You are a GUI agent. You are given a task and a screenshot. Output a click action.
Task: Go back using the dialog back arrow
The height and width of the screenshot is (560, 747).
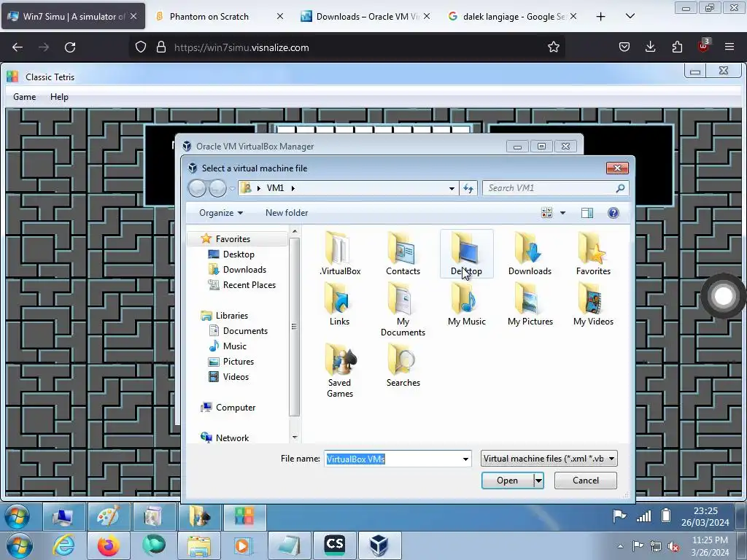click(x=197, y=189)
